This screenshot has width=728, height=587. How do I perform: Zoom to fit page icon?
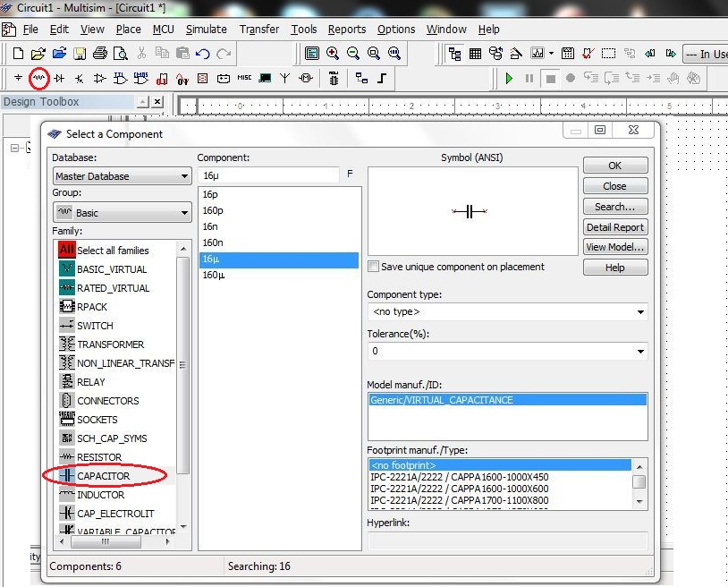tap(394, 54)
